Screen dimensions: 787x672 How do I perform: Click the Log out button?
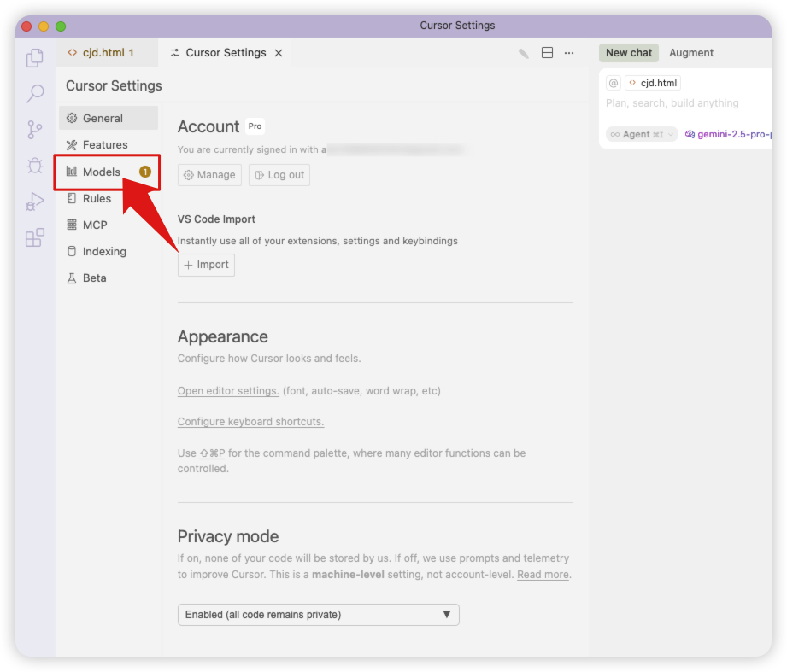pyautogui.click(x=279, y=175)
